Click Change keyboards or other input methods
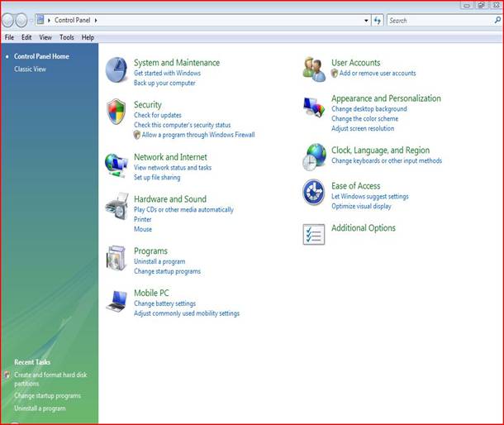The width and height of the screenshot is (504, 425). 387,161
